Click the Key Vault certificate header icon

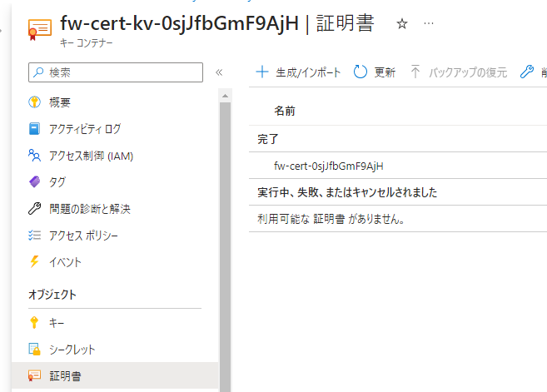[40, 29]
